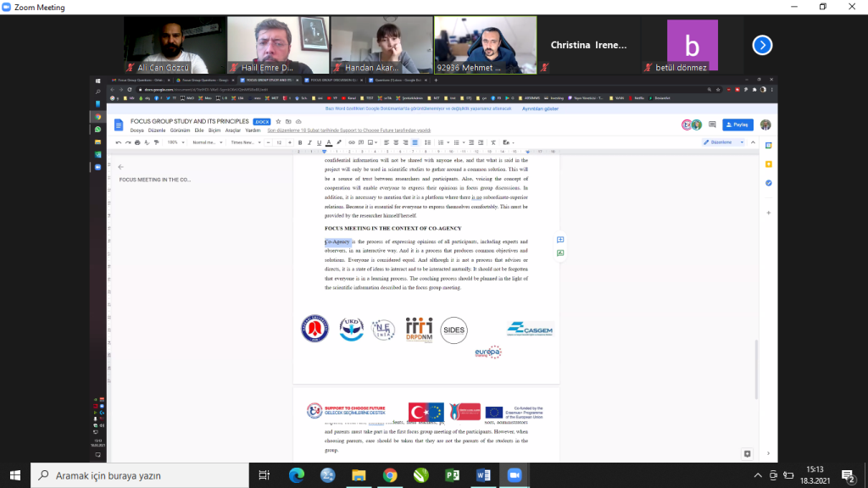Viewport: 868px width, 488px height.
Task: Star the document
Action: point(278,122)
